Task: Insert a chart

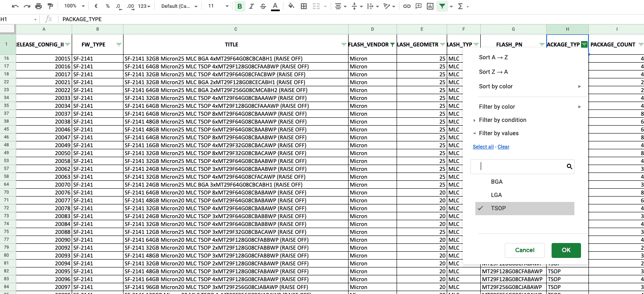Action: tap(429, 6)
